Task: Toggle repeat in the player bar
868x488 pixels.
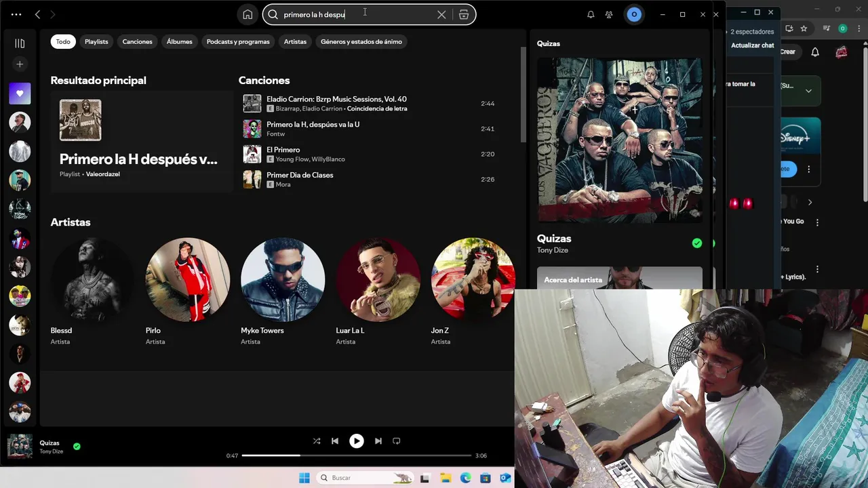Action: click(x=397, y=441)
